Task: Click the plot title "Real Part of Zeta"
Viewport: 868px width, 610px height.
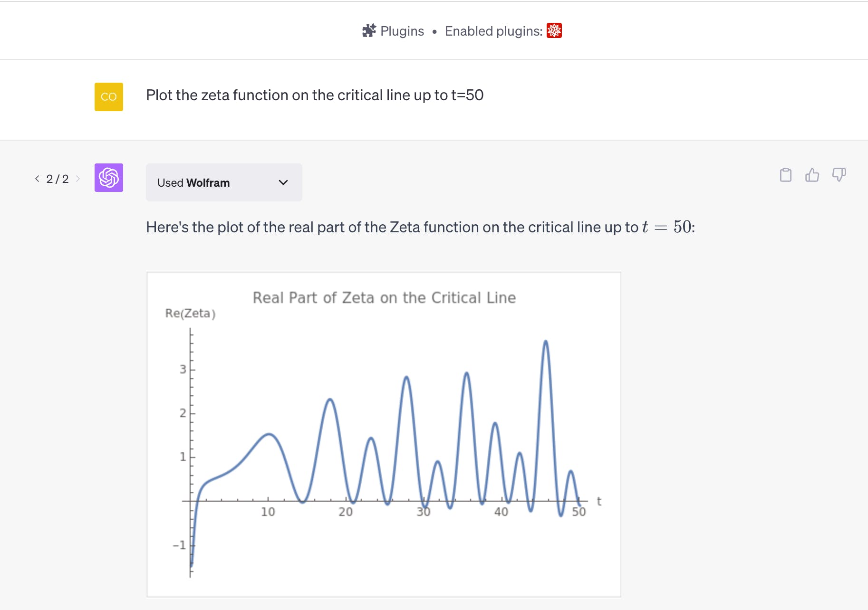Action: [x=384, y=297]
